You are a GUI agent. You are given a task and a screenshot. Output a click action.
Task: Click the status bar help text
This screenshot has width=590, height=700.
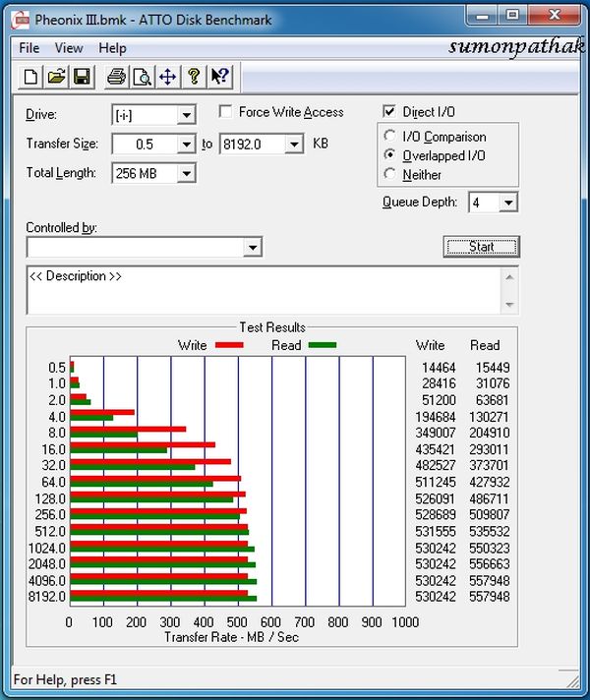65,679
